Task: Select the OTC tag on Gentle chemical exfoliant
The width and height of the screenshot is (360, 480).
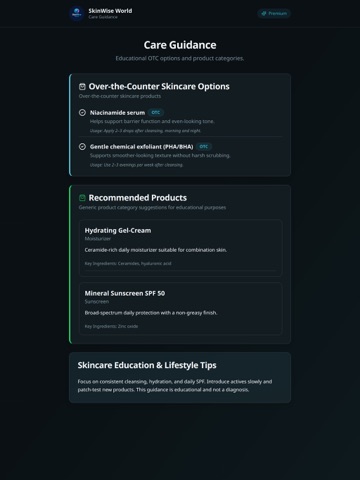Action: point(204,147)
